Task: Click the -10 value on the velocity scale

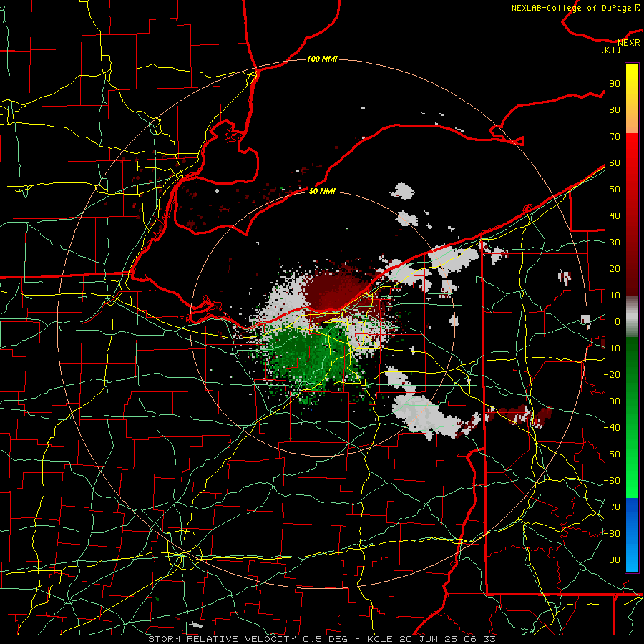Action: coord(612,348)
